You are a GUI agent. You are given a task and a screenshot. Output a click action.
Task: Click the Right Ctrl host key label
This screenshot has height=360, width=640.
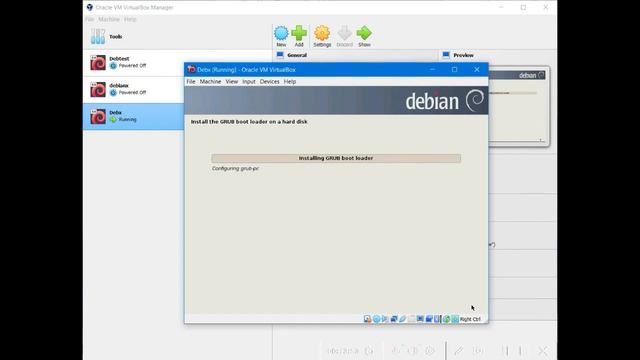click(x=470, y=319)
